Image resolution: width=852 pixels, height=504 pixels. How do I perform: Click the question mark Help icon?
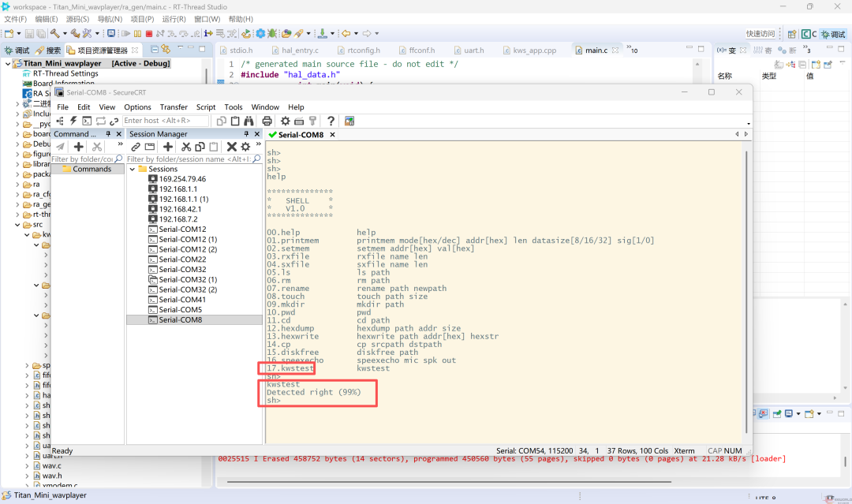click(331, 121)
